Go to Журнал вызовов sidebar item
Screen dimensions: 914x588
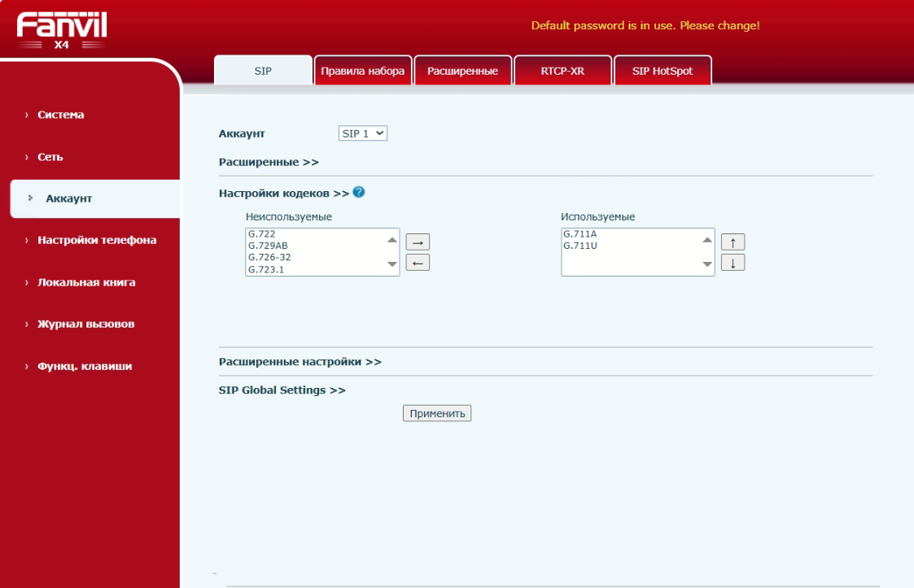click(85, 324)
